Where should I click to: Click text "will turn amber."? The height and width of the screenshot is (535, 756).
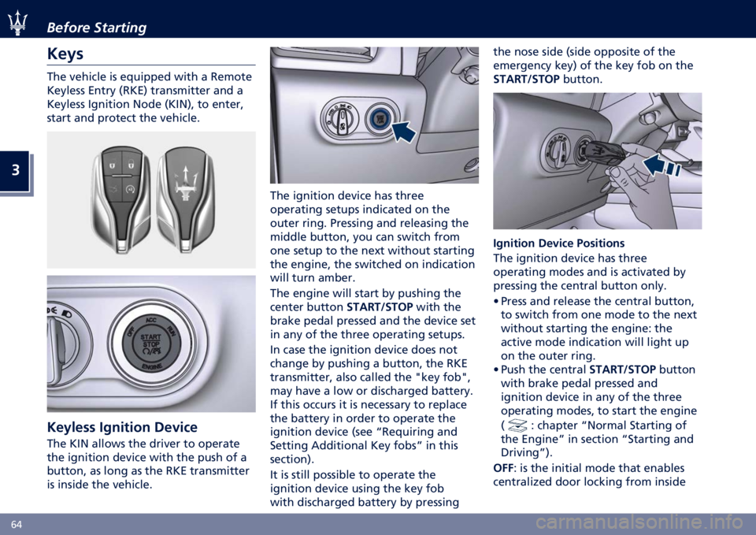[x=313, y=278]
